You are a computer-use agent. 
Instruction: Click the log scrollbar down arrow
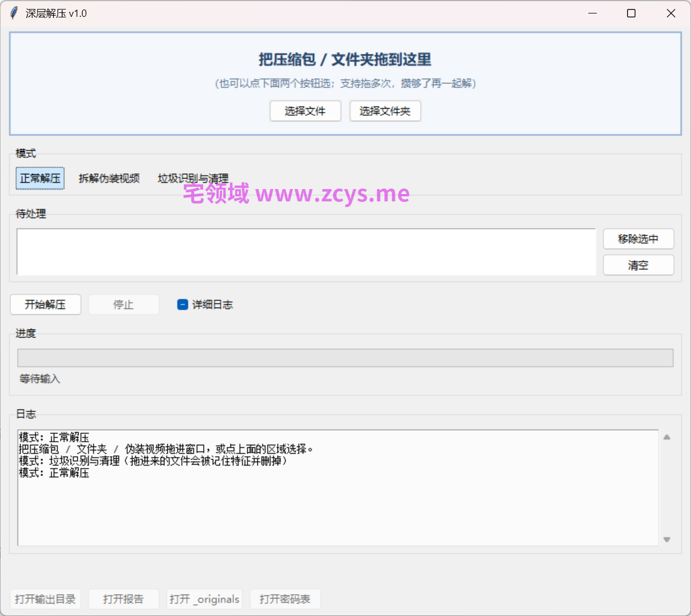tap(667, 540)
